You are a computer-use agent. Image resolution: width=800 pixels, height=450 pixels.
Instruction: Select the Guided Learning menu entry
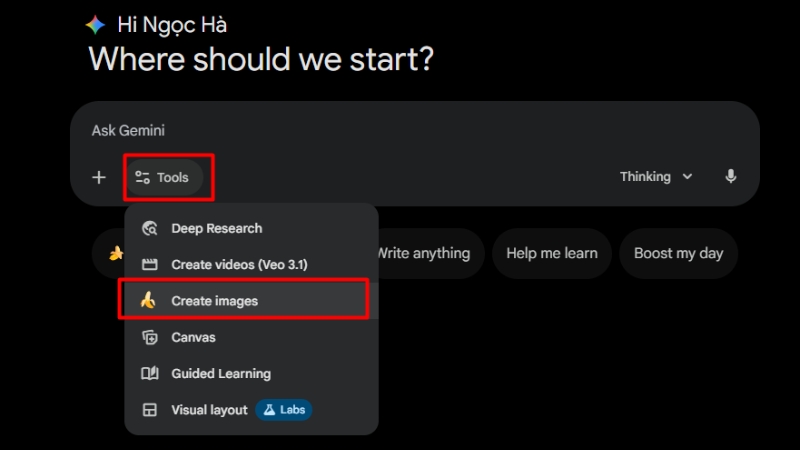(220, 374)
